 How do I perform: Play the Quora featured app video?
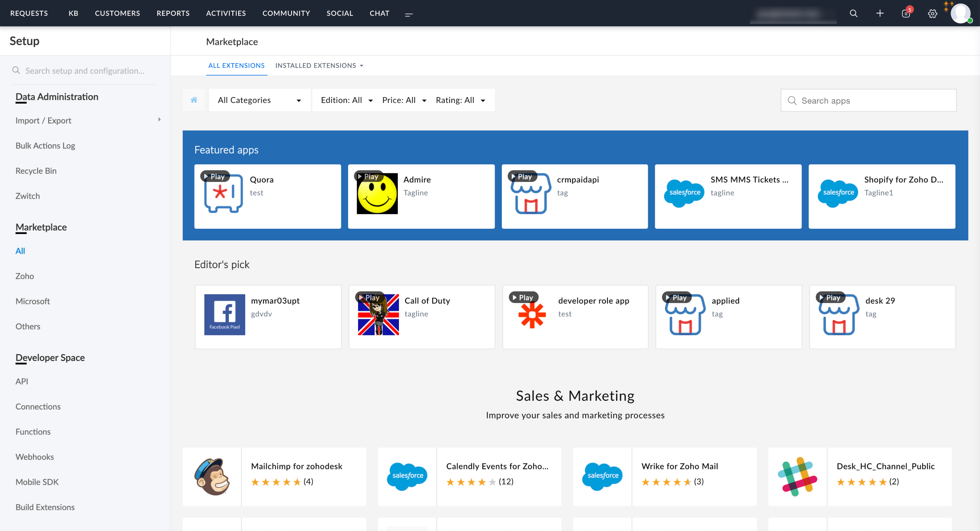[x=215, y=176]
